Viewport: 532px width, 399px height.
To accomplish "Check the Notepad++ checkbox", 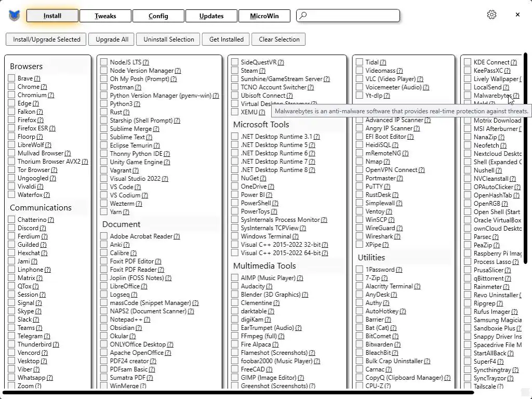I will pyautogui.click(x=104, y=320).
